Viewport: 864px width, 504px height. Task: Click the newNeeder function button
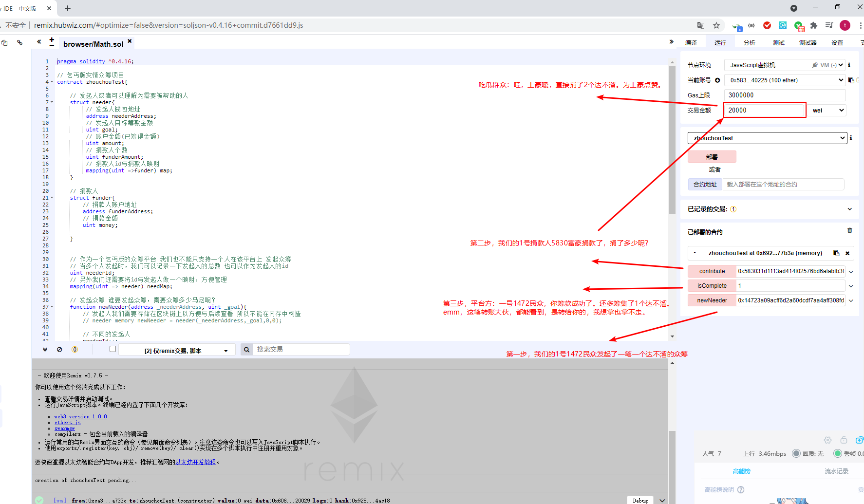coord(712,300)
